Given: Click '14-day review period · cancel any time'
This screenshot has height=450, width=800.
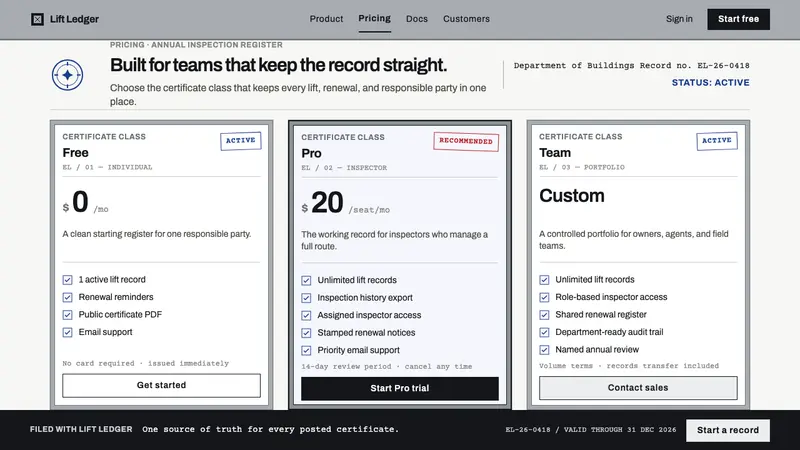Looking at the screenshot, I should tap(387, 367).
